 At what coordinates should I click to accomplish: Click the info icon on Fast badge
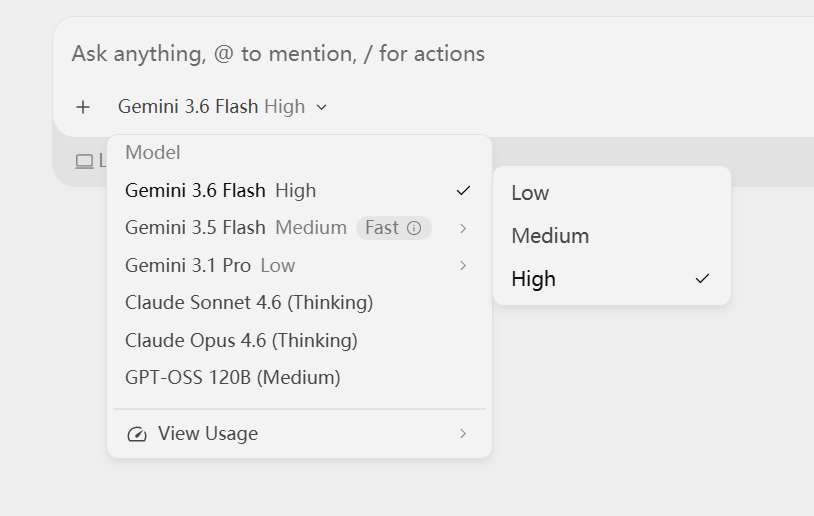point(414,228)
